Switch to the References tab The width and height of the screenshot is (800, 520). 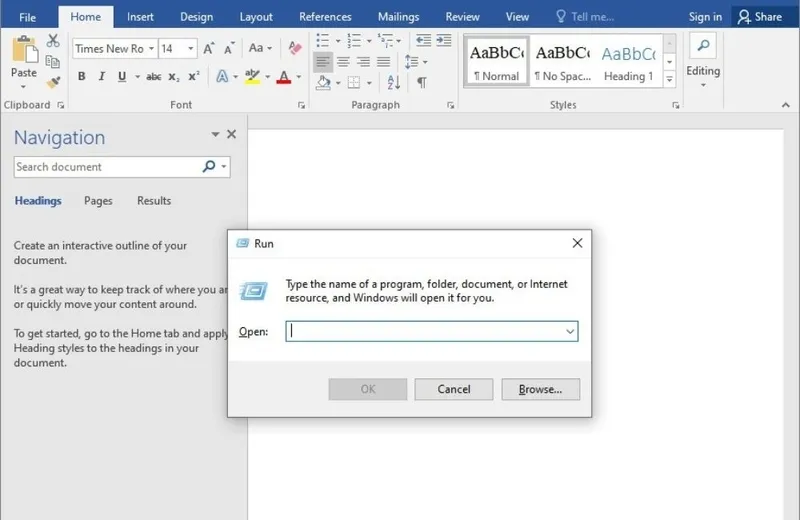[x=325, y=17]
